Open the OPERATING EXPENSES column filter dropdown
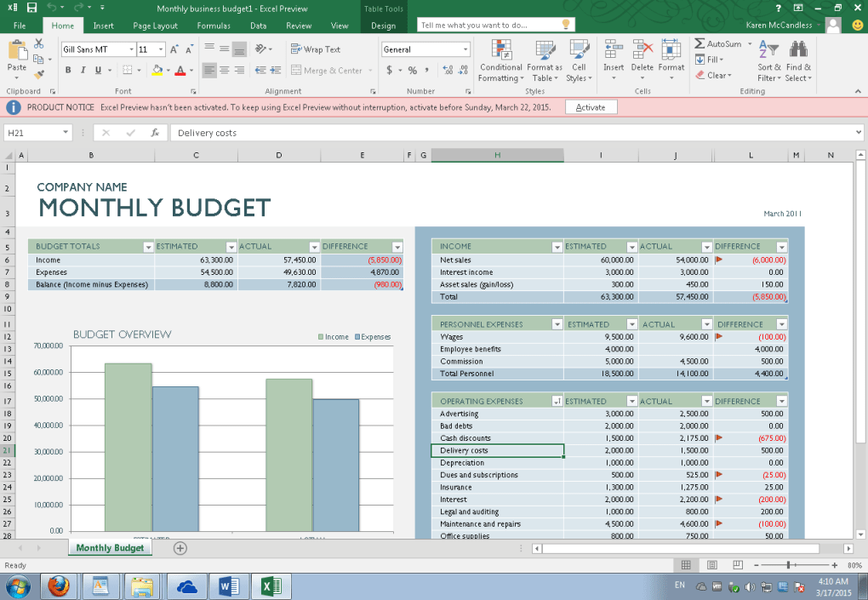 point(557,401)
